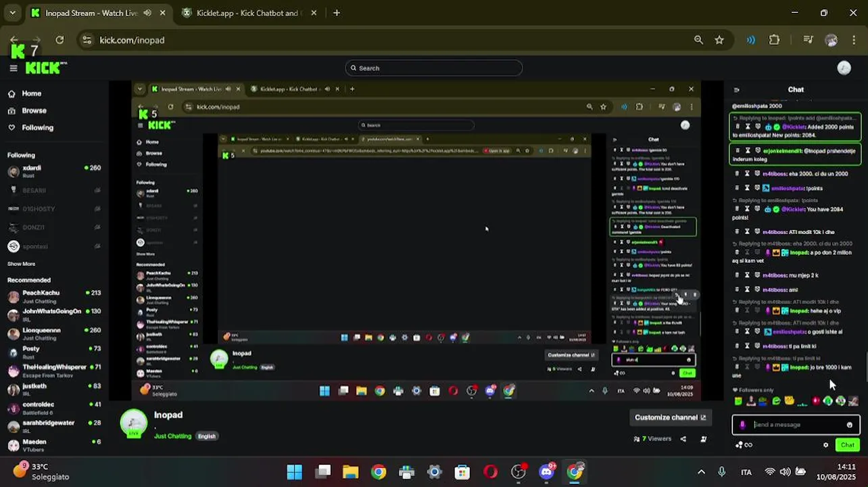Open the Windows Start menu
Image resolution: width=868 pixels, height=487 pixels.
point(294,471)
